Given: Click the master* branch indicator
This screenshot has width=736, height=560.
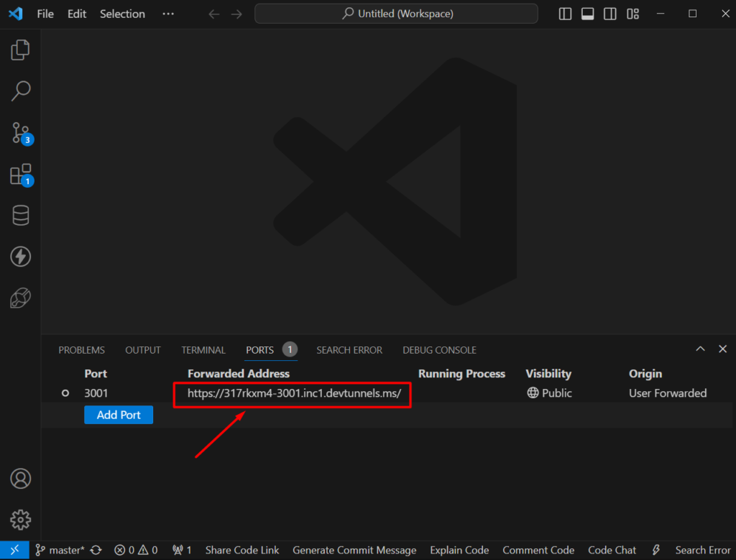Looking at the screenshot, I should tap(60, 550).
